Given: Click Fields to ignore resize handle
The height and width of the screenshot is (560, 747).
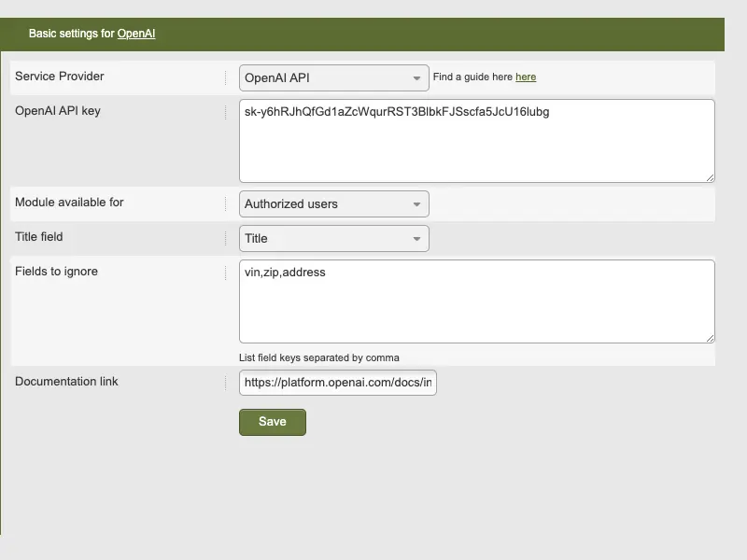Looking at the screenshot, I should coord(710,338).
